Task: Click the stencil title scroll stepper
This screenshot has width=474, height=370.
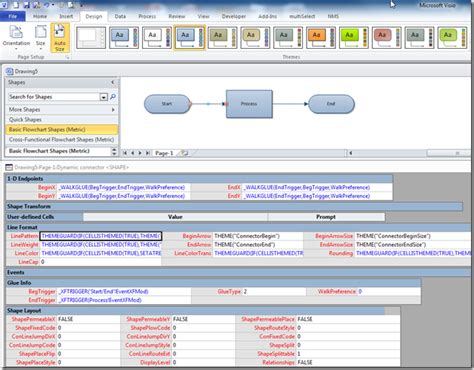Action: pyautogui.click(x=114, y=151)
